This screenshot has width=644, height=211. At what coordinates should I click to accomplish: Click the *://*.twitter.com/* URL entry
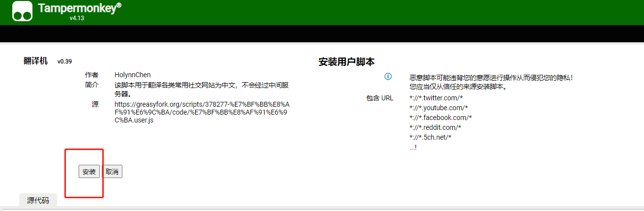point(436,98)
